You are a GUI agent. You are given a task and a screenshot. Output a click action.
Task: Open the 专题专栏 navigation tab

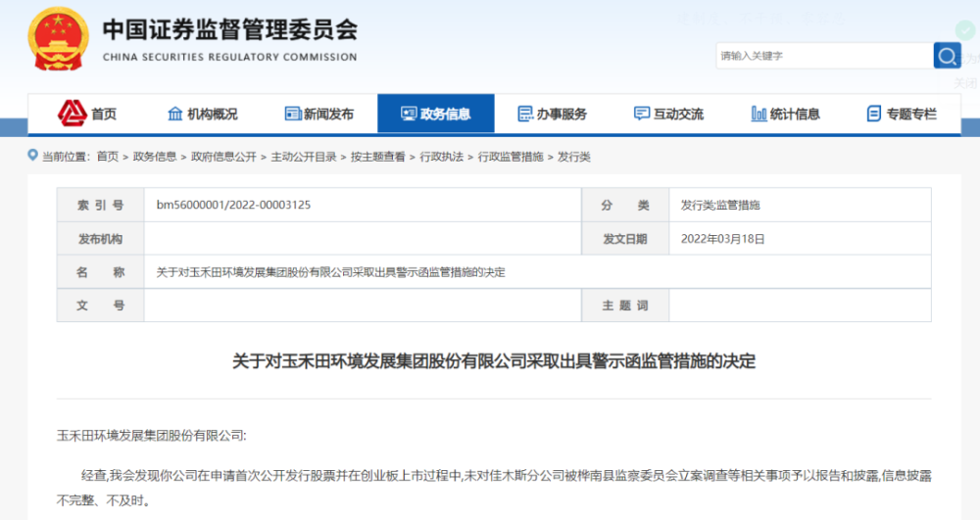902,114
